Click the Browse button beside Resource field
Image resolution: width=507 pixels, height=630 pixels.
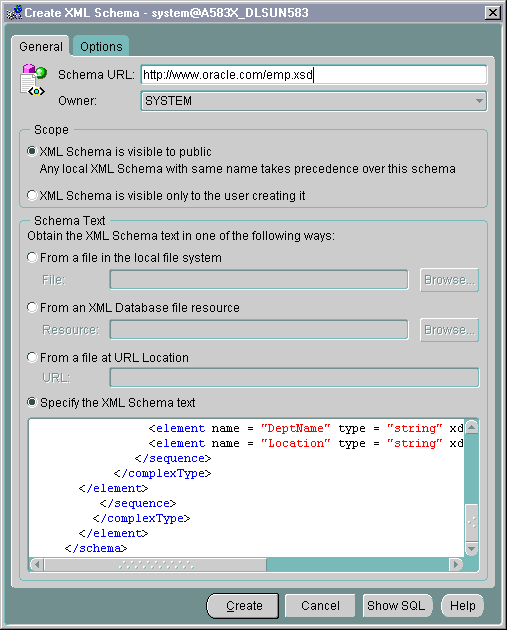click(x=449, y=330)
